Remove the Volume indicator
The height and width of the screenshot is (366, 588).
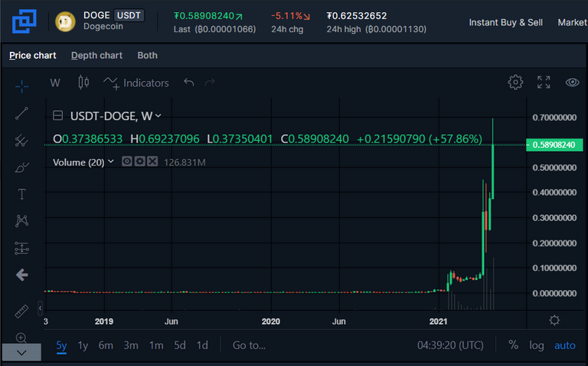coord(152,162)
